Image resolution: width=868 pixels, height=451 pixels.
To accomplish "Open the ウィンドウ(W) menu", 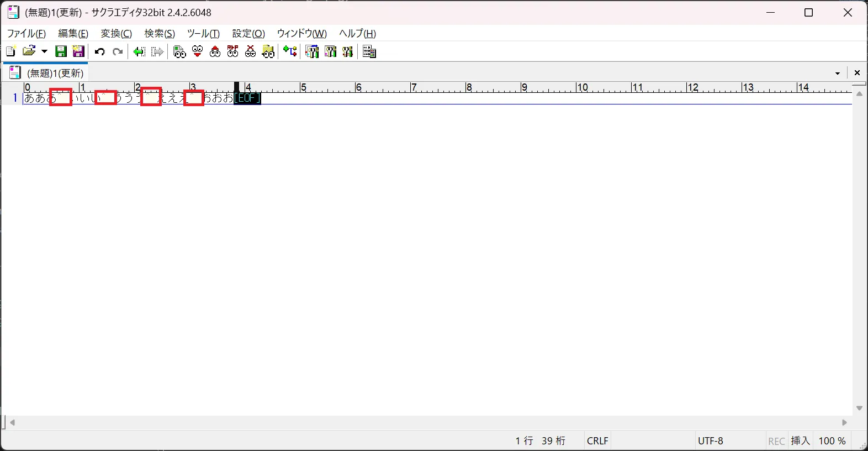I will (301, 33).
